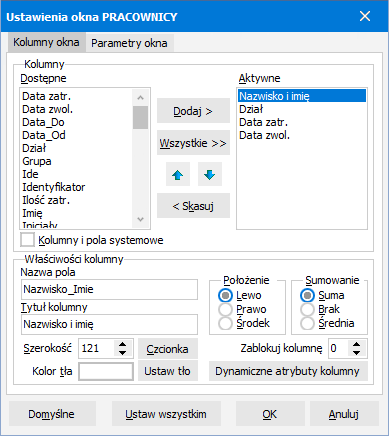Click the Szerokość value field
Image resolution: width=389 pixels, height=436 pixels.
[97, 348]
